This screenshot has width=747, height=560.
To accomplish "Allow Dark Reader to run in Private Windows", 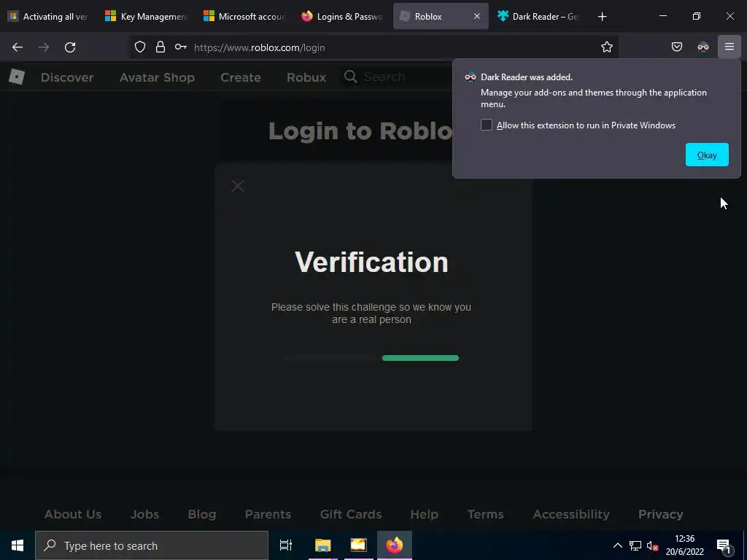I will pyautogui.click(x=487, y=125).
